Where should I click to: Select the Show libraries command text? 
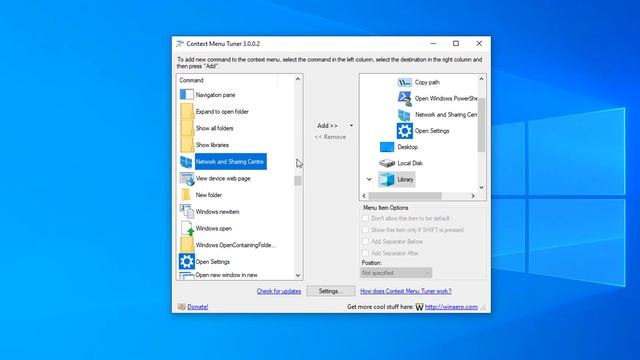tap(212, 145)
